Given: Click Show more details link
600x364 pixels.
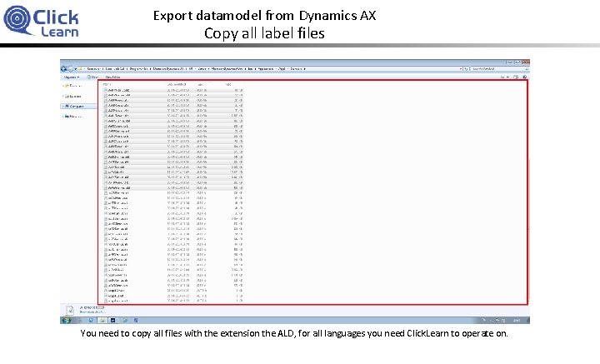Looking at the screenshot, I should (x=93, y=312).
